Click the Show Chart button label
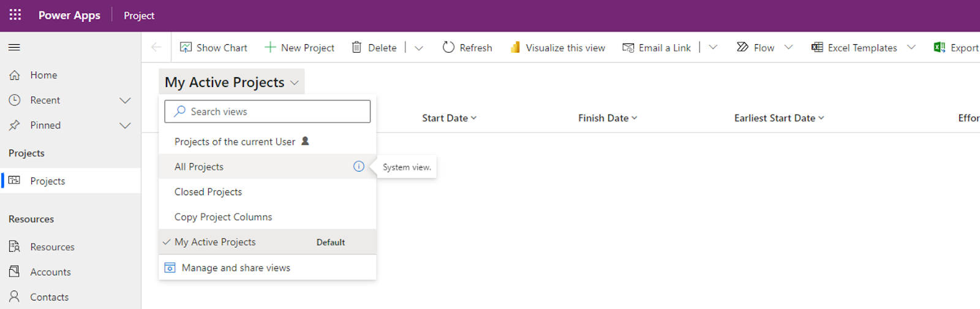 222,47
